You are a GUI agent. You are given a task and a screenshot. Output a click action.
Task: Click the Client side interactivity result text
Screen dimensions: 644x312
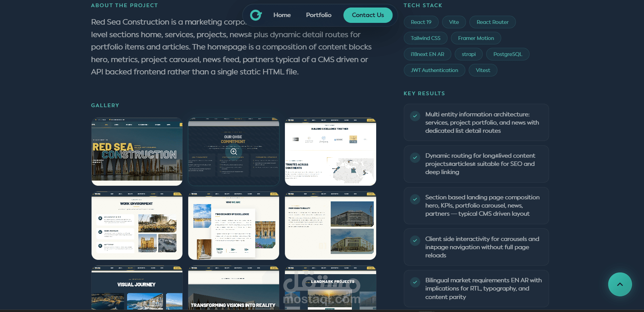coord(482,247)
